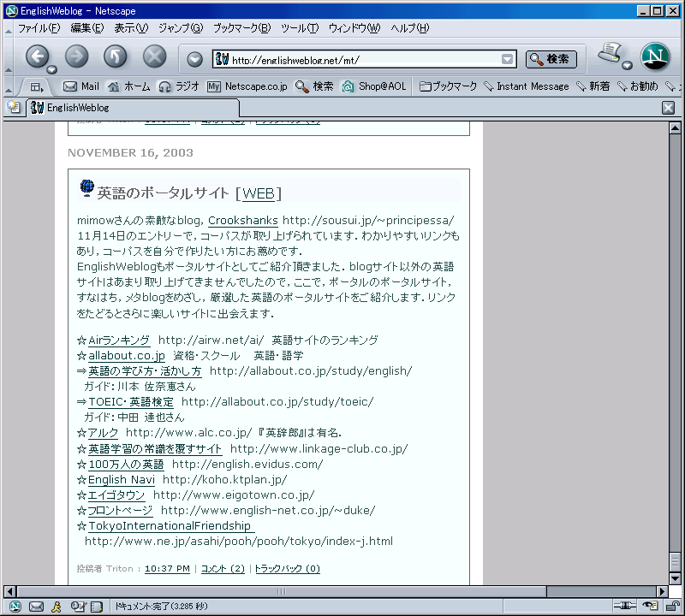
Task: Open the エイゴタウン link
Action: 116,495
